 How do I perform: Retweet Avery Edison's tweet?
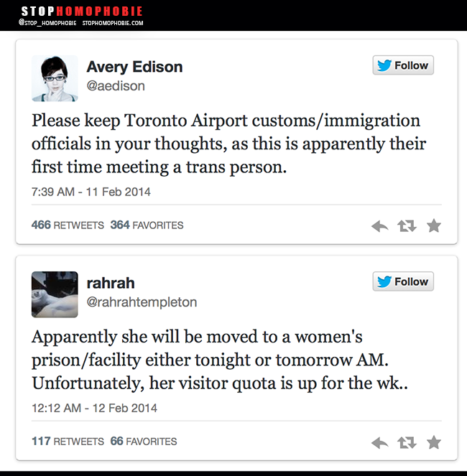(407, 226)
